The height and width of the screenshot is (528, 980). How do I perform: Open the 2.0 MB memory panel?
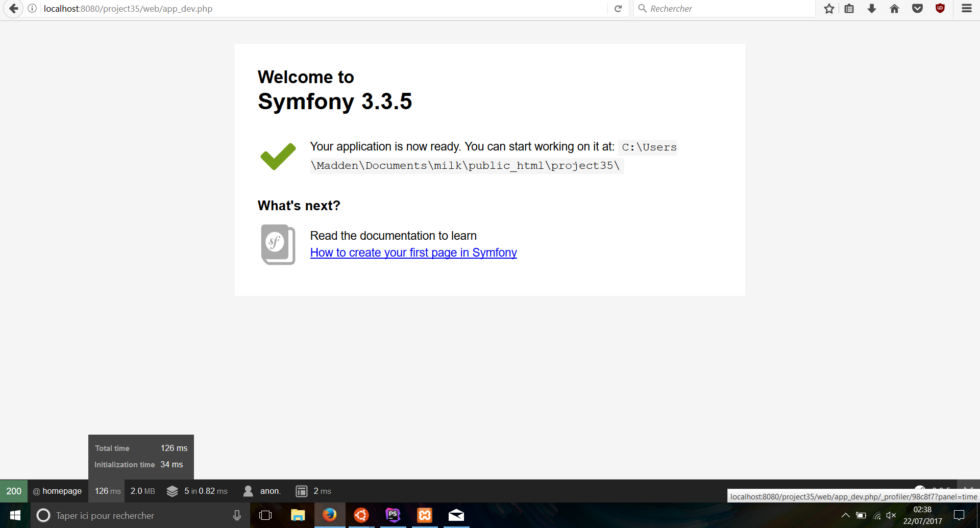[x=142, y=491]
